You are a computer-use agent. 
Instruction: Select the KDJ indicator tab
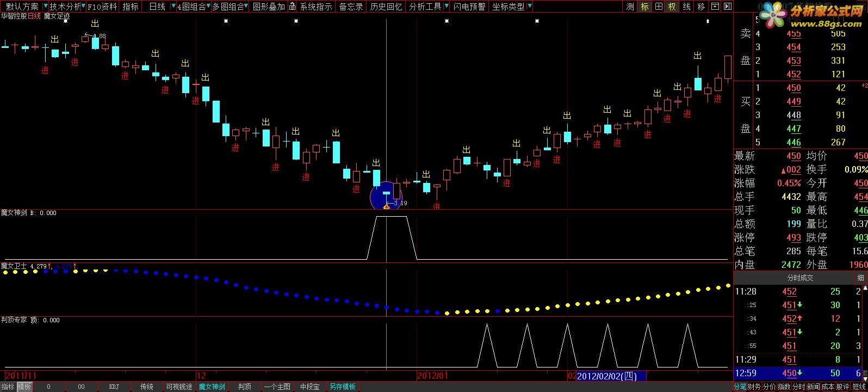114,387
